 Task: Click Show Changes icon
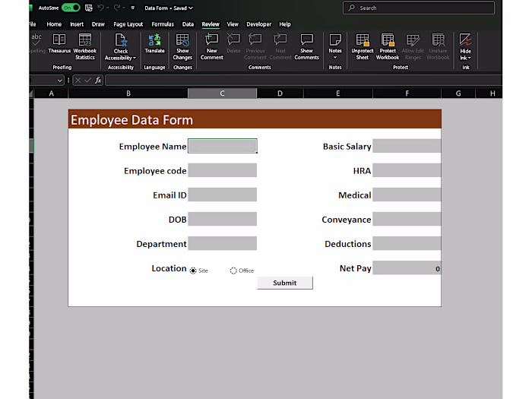click(182, 40)
